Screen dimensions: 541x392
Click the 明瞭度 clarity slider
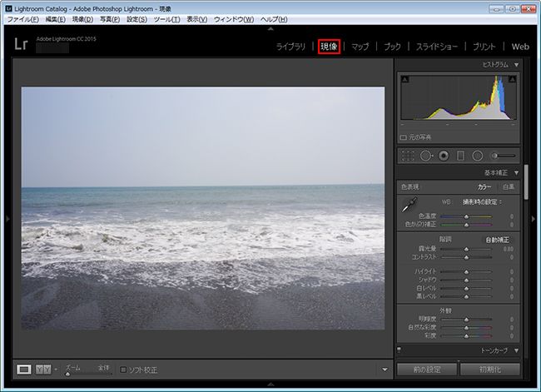(x=466, y=320)
